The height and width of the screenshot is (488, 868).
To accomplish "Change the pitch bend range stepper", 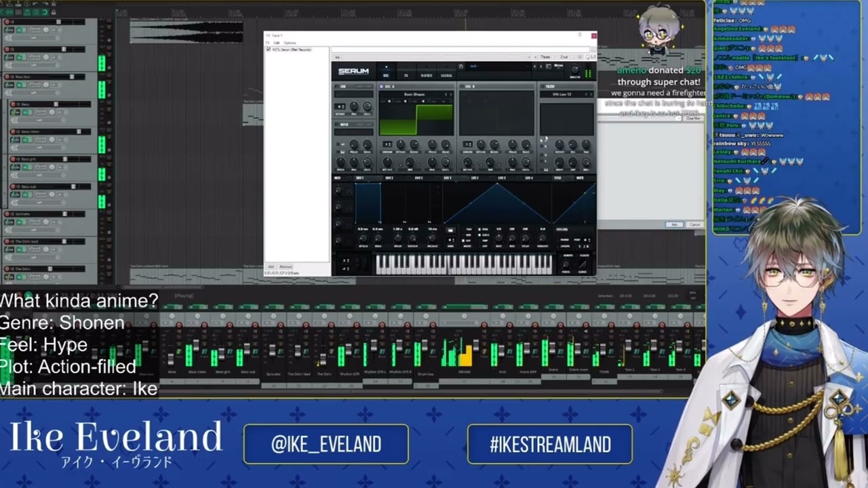I will [346, 260].
